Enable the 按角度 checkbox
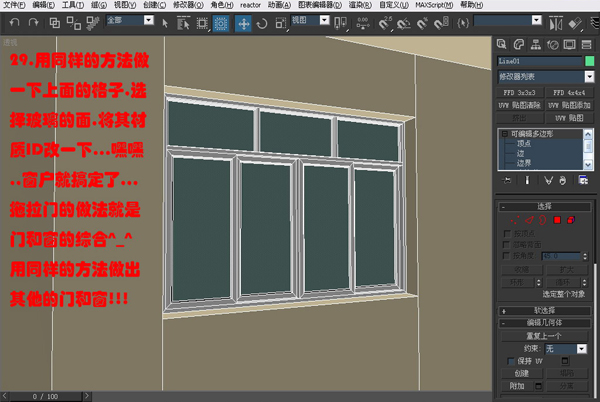The width and height of the screenshot is (600, 402). point(507,256)
